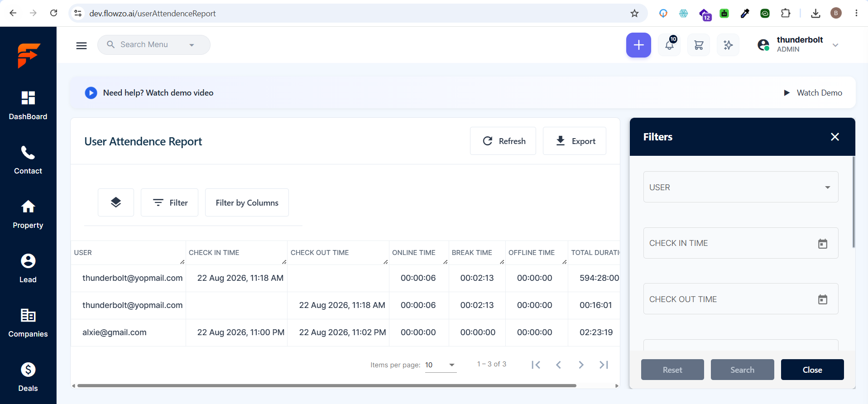868x404 pixels.
Task: Open notifications bell with 10 badge
Action: pyautogui.click(x=669, y=45)
